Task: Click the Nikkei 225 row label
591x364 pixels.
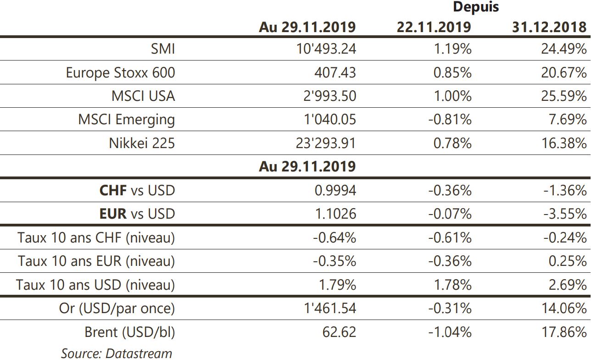Action: pyautogui.click(x=142, y=143)
